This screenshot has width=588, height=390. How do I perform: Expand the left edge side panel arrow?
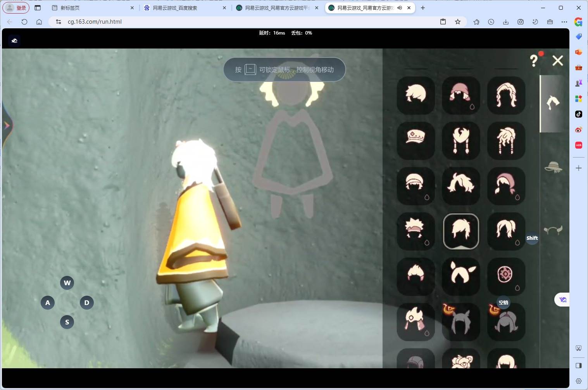click(7, 125)
